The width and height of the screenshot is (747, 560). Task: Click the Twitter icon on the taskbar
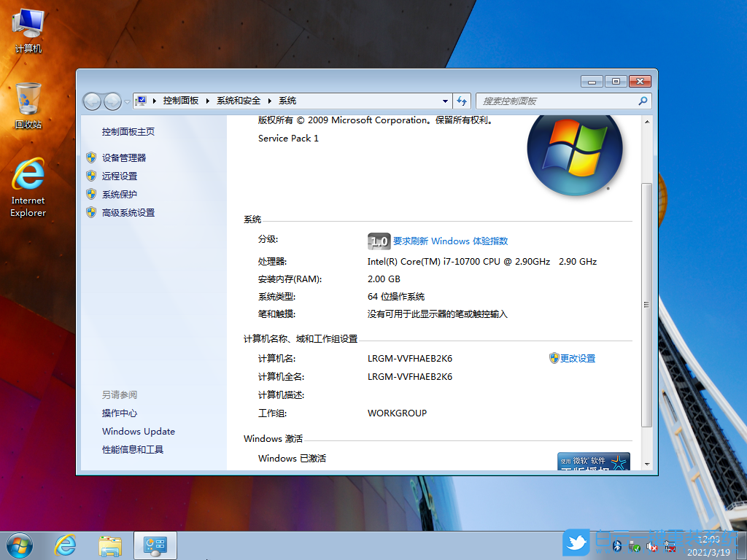pyautogui.click(x=576, y=542)
